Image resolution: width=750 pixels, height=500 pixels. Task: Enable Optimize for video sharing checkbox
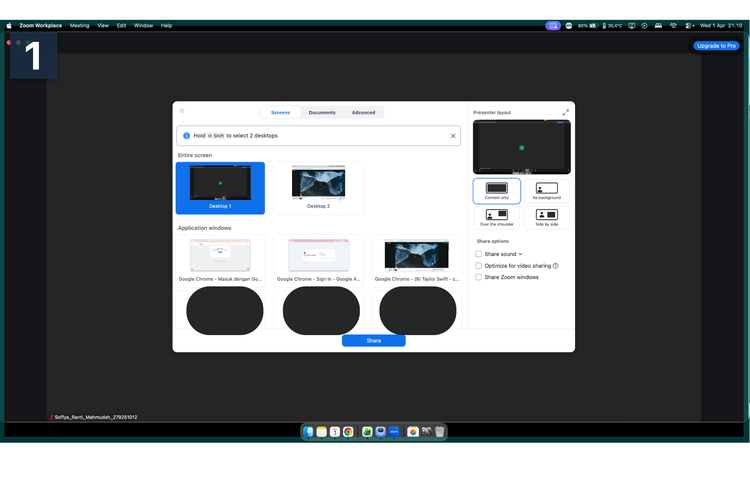coord(478,266)
